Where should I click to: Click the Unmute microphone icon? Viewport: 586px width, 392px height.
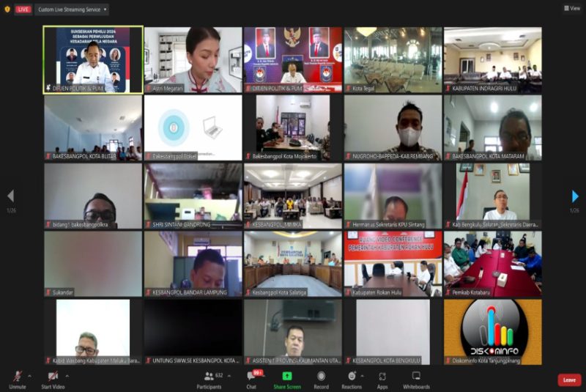(x=17, y=376)
